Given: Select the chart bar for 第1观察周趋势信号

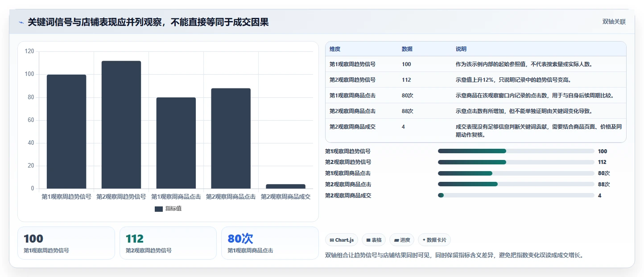Looking at the screenshot, I should (66, 132).
